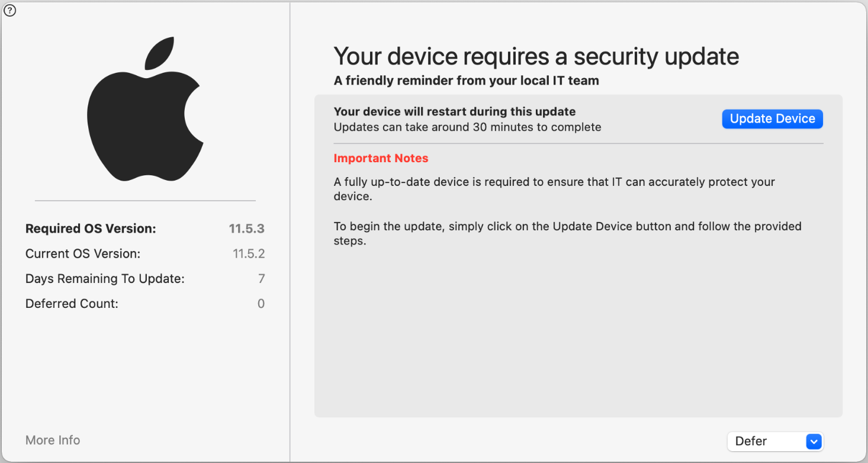This screenshot has width=868, height=463.
Task: Click the Defer control label
Action: click(750, 441)
